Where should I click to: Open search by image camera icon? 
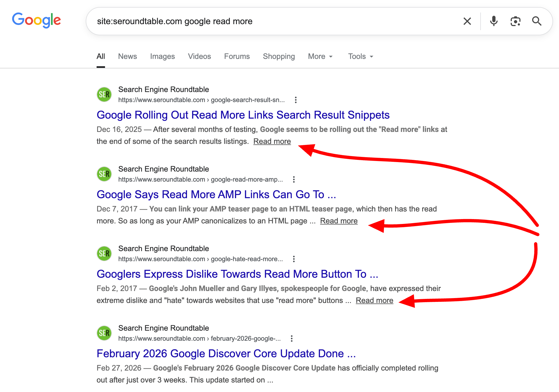pos(515,21)
